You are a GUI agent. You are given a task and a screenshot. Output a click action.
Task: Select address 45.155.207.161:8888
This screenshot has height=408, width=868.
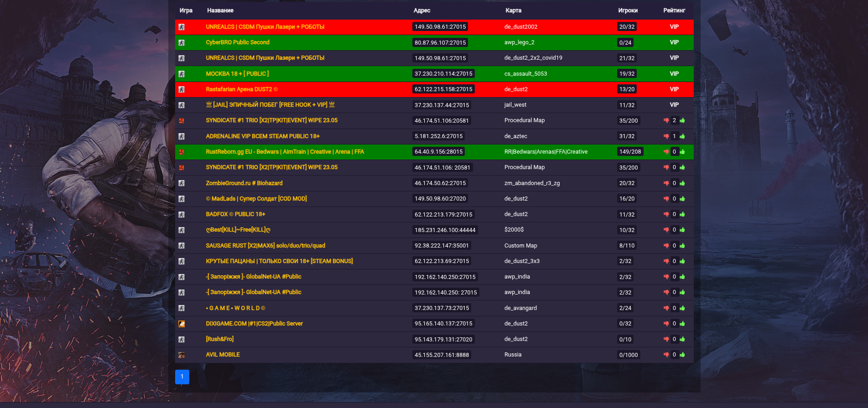pos(442,355)
